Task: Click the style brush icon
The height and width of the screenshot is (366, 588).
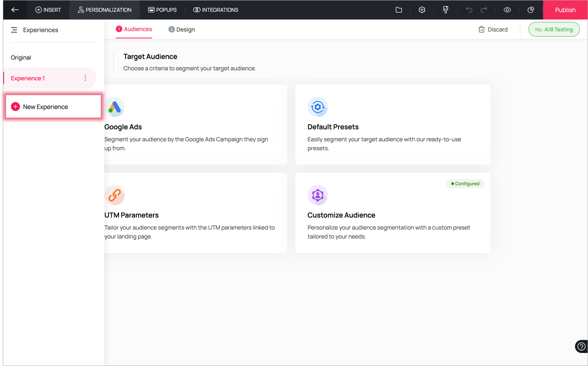Action: coord(445,10)
